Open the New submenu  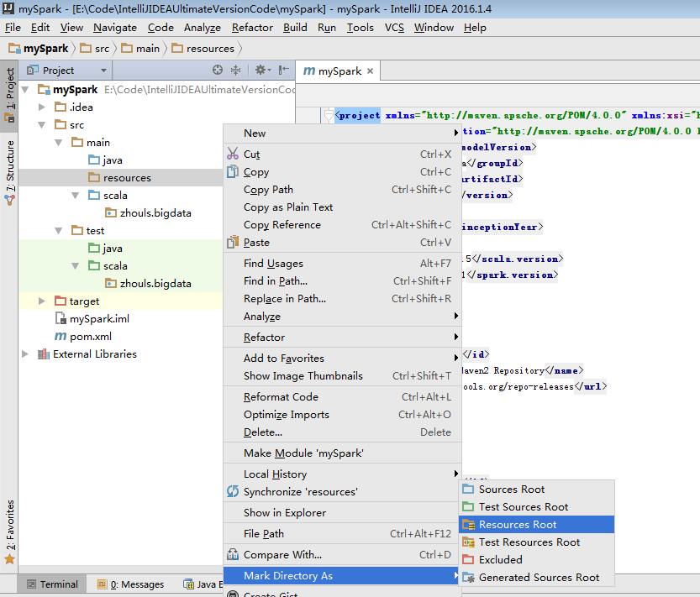point(342,133)
